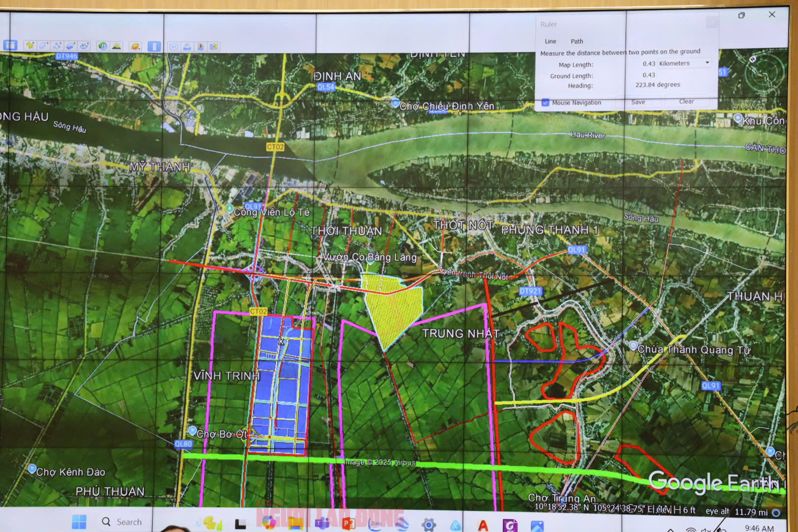
Task: Click the Clear button in Ruler
Action: pyautogui.click(x=686, y=101)
